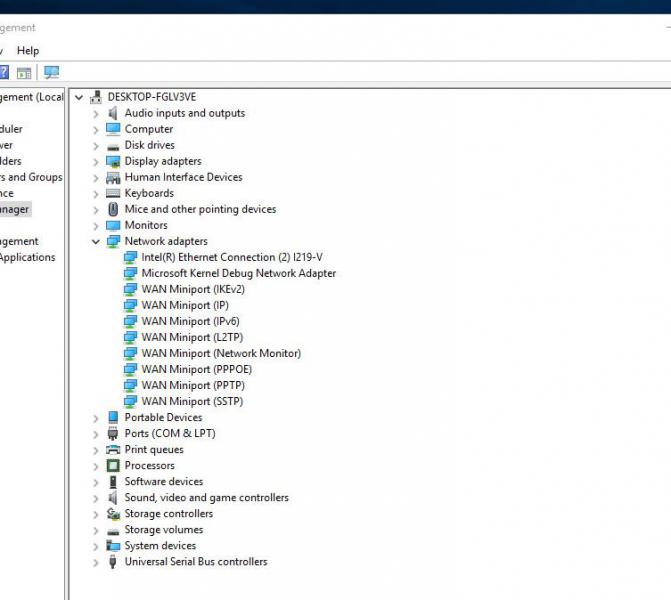This screenshot has height=600, width=671.
Task: Collapse the Network adapters category
Action: point(96,241)
